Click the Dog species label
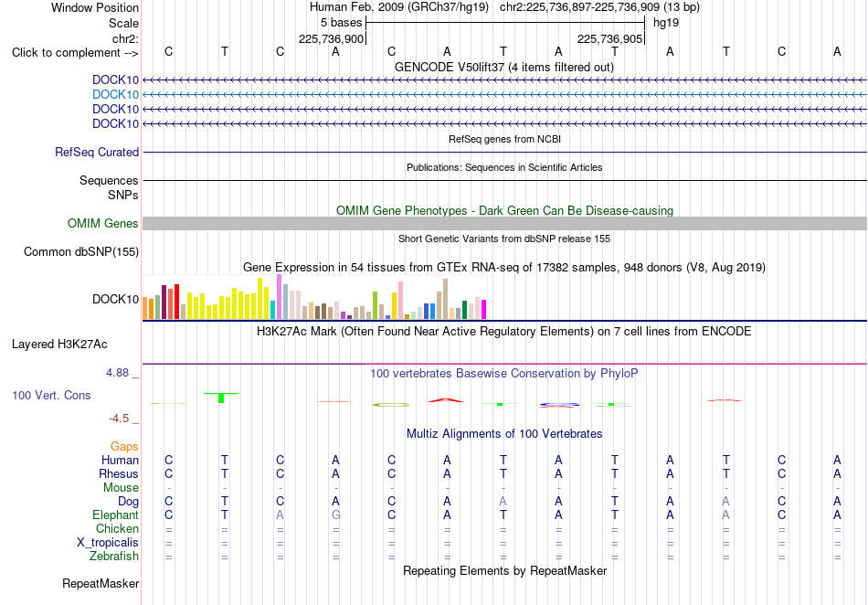Screen dimensions: 868x605 [128, 502]
